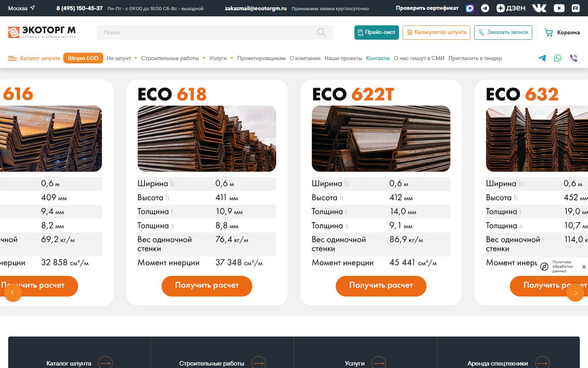This screenshot has width=588, height=368.
Task: Visit the Дзен channel icon
Action: [511, 8]
